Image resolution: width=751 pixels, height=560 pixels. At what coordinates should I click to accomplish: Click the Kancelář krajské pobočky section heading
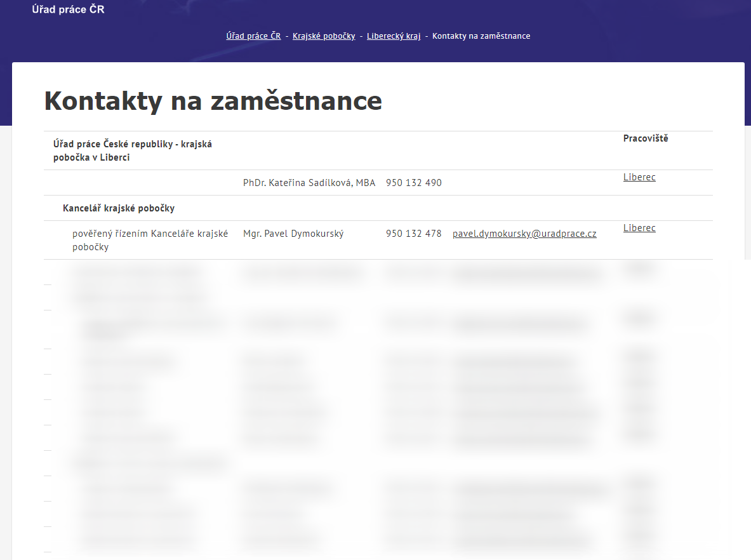119,208
